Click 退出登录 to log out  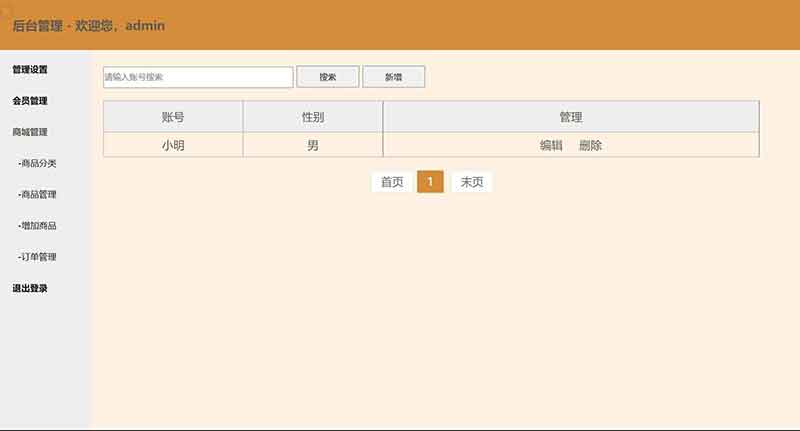coord(30,288)
